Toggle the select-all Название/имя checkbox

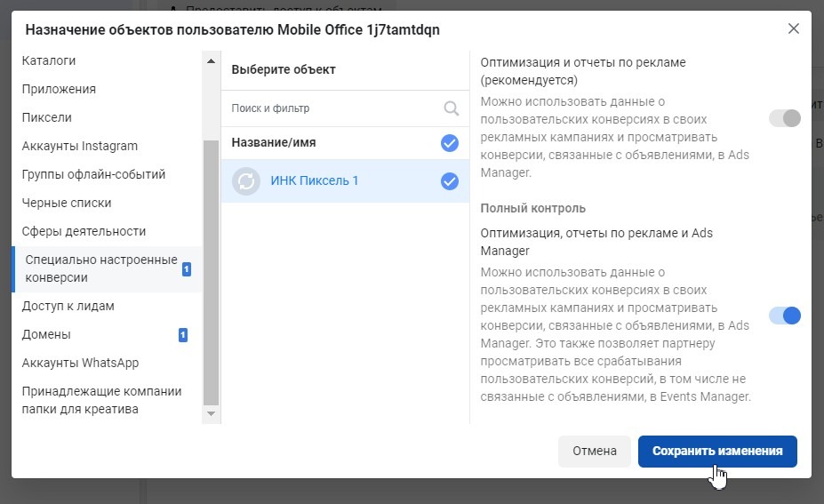click(450, 142)
